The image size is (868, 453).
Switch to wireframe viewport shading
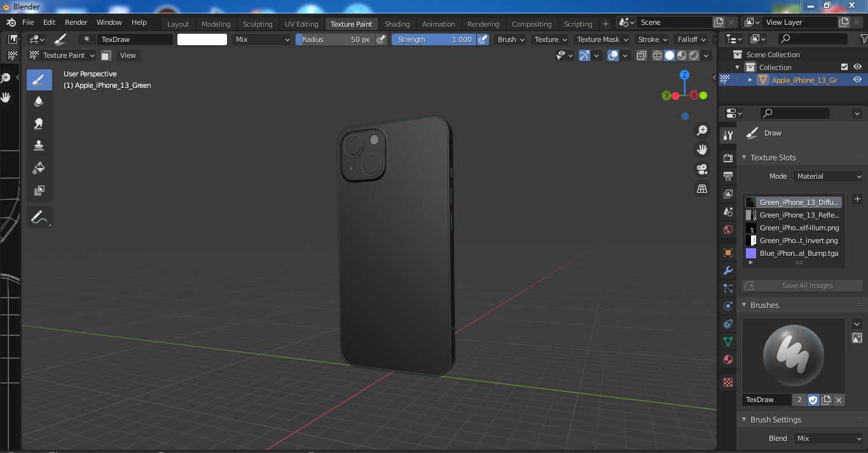658,55
